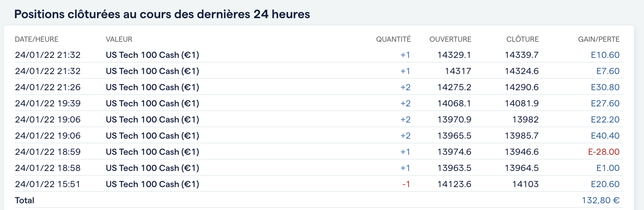Image resolution: width=644 pixels, height=210 pixels.
Task: Click the red E-28.00 loss value
Action: click(604, 152)
